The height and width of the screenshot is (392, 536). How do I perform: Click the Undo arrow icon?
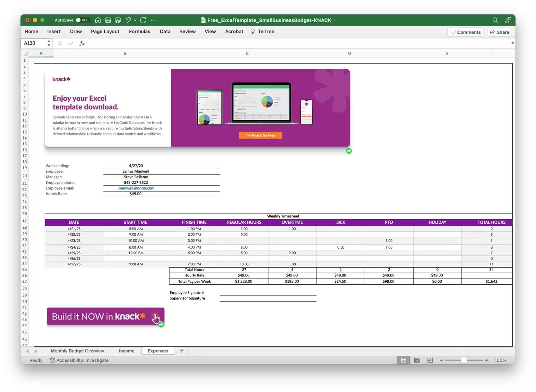click(128, 20)
